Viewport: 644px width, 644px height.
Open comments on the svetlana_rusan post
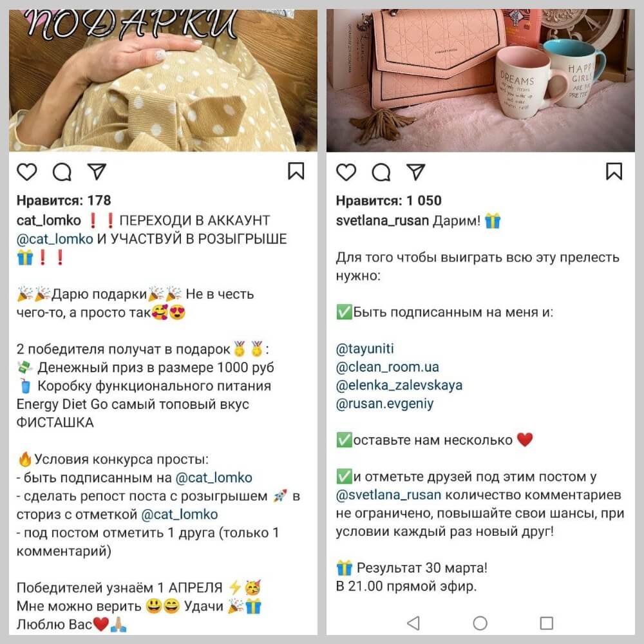[x=381, y=172]
